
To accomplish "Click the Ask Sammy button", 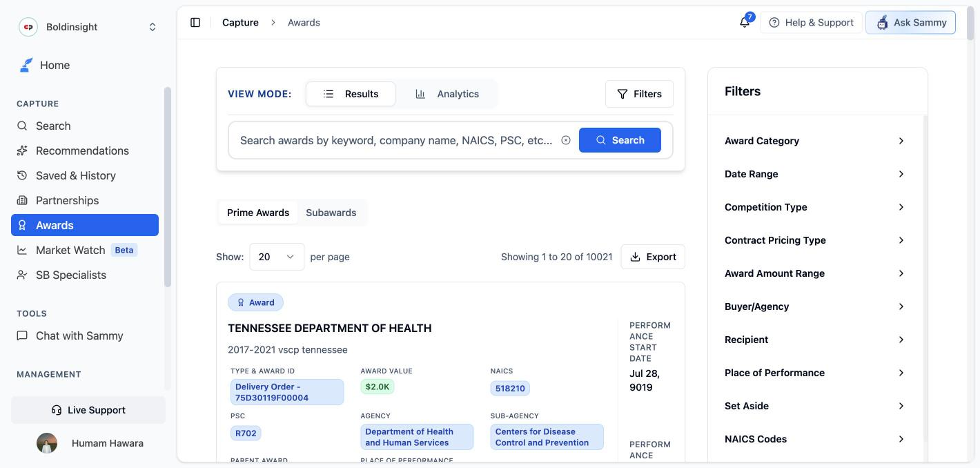I will [910, 23].
